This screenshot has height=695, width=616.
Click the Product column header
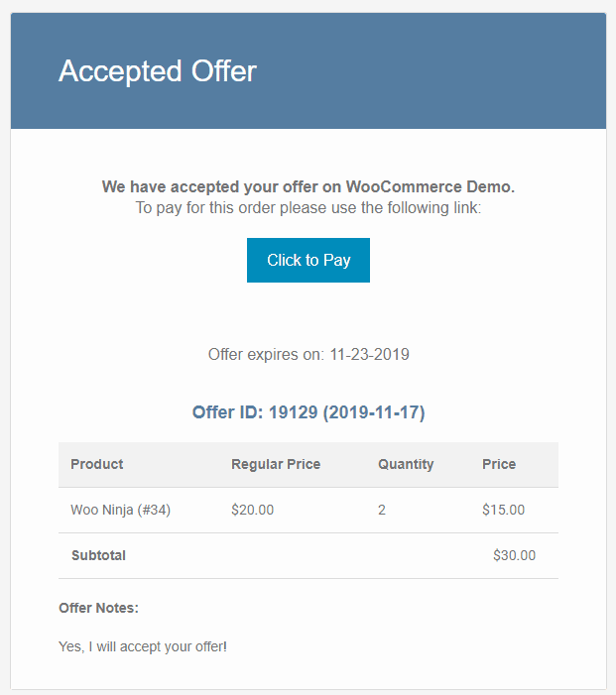96,464
